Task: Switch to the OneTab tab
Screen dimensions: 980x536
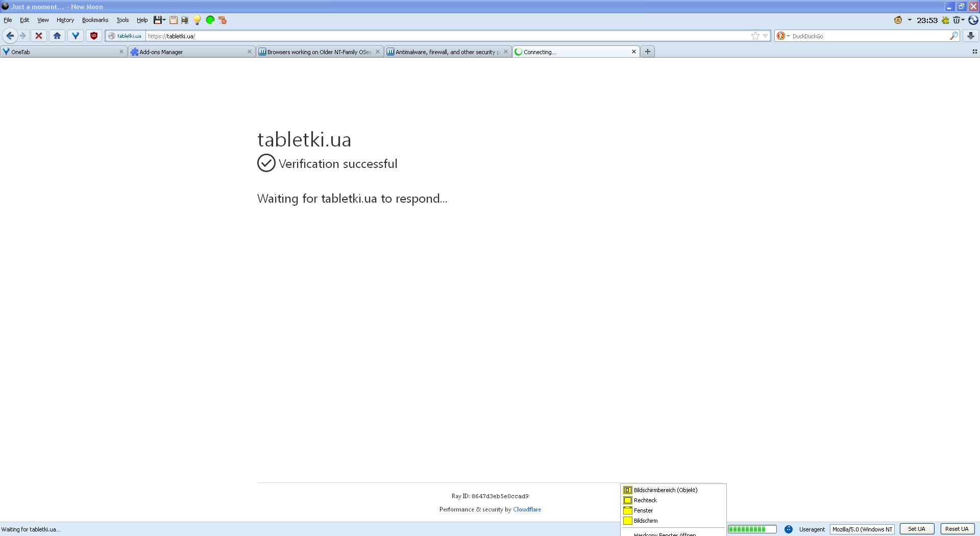Action: pyautogui.click(x=63, y=52)
